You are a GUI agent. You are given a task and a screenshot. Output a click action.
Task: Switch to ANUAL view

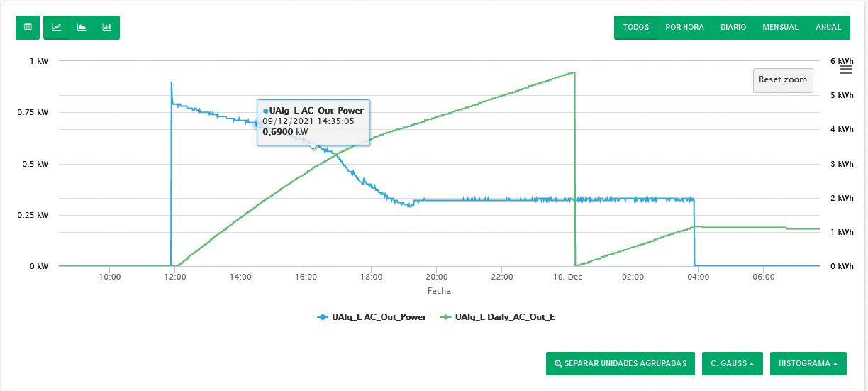click(828, 28)
